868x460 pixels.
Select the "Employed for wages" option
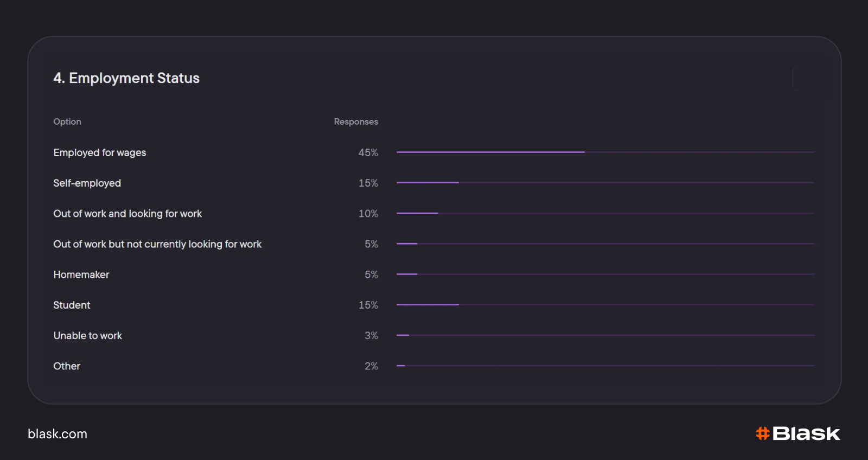pos(100,152)
